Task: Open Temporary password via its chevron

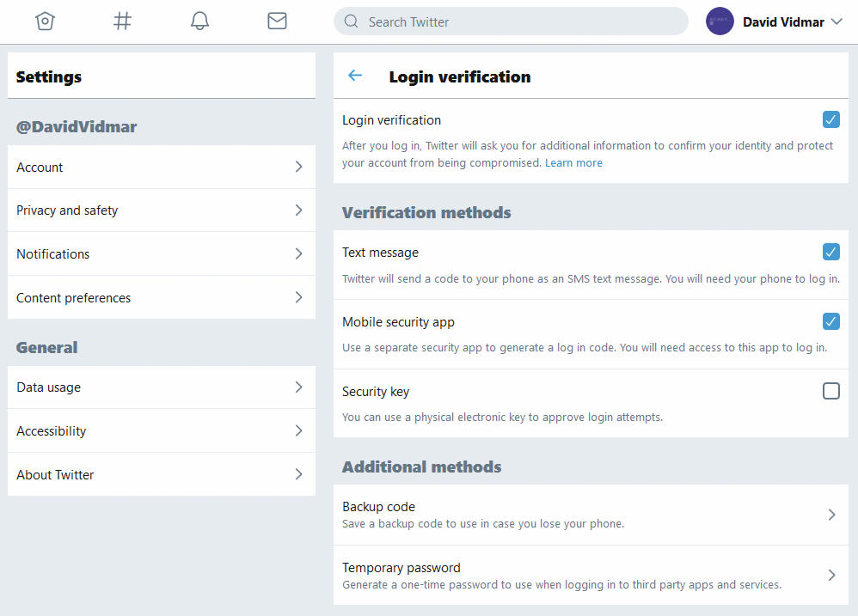Action: 831,575
